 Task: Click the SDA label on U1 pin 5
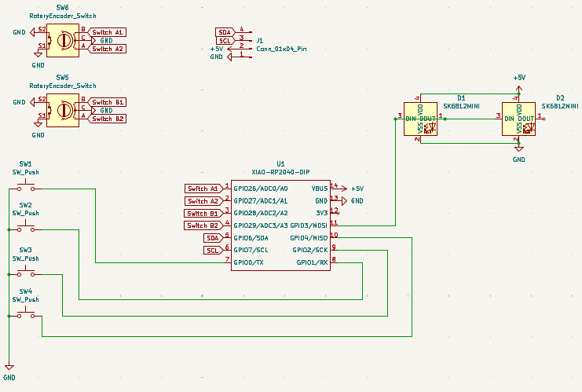[x=213, y=238]
